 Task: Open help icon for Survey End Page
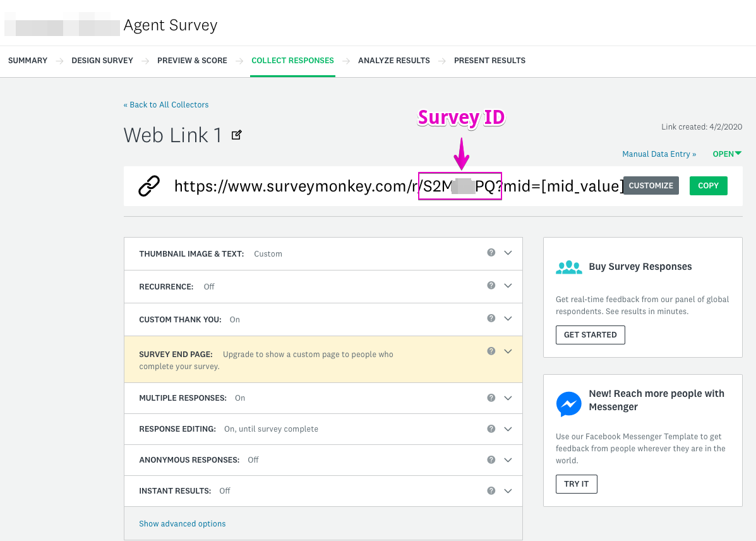click(491, 351)
